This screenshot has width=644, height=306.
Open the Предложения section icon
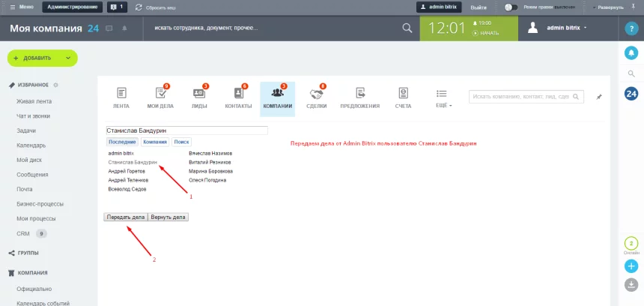[x=359, y=94]
